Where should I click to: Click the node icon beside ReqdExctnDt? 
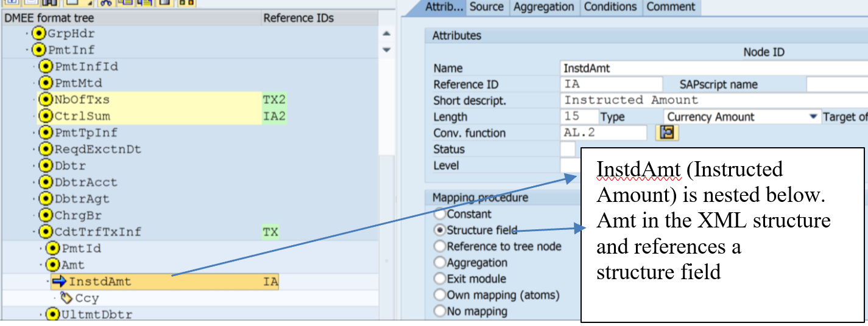point(45,149)
